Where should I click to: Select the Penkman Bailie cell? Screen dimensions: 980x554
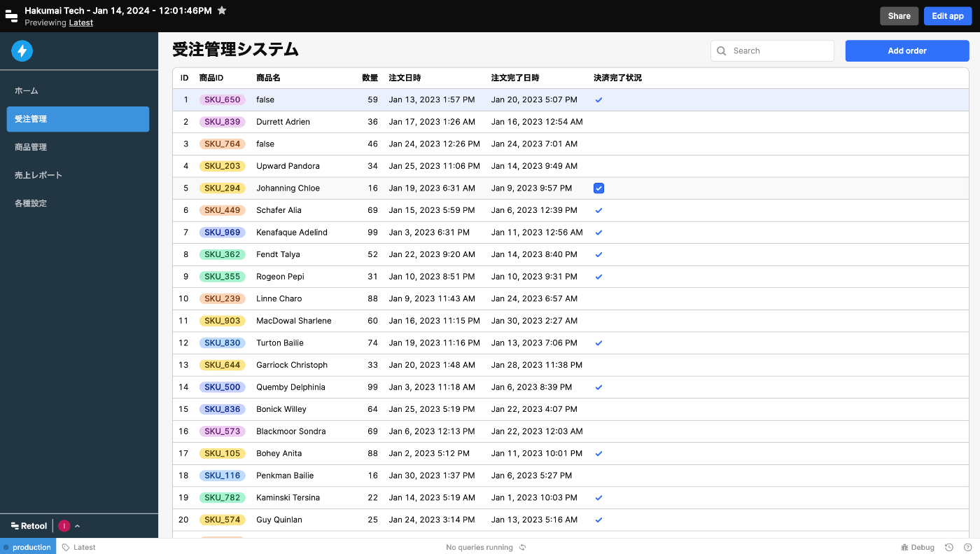285,475
